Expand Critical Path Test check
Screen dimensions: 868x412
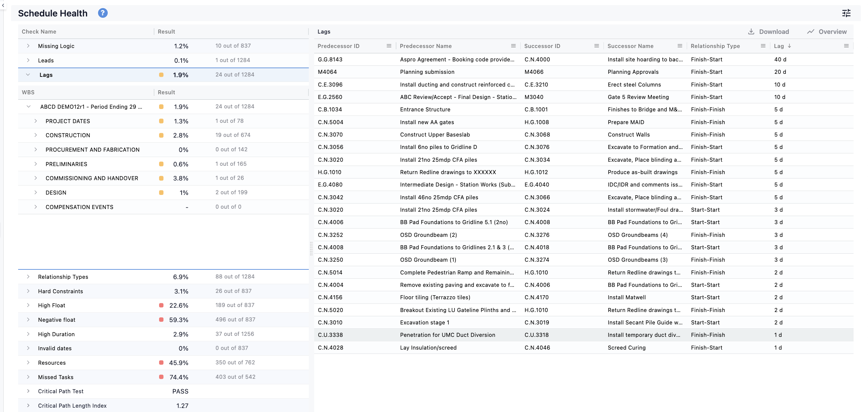[28, 391]
